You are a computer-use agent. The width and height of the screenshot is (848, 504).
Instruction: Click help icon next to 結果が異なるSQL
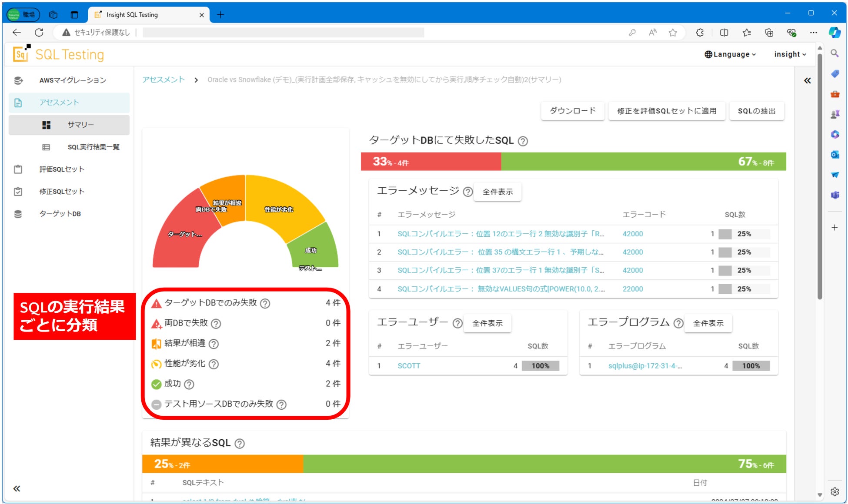tap(240, 443)
